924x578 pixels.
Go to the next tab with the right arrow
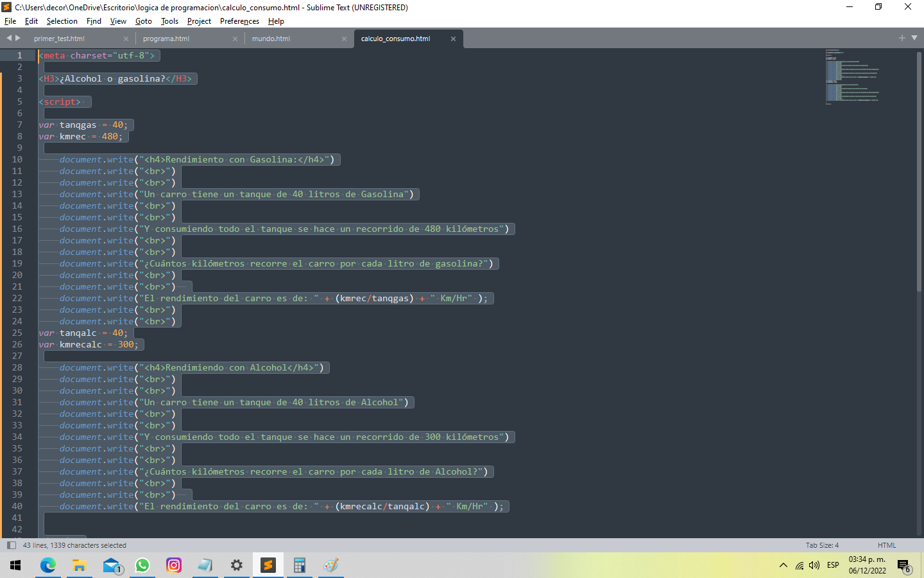[x=18, y=38]
